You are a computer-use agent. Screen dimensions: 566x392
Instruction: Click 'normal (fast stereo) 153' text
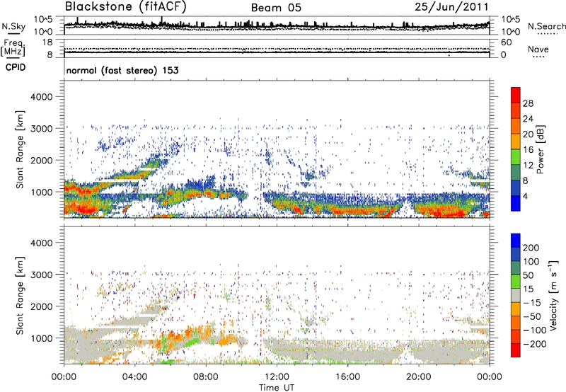click(122, 70)
